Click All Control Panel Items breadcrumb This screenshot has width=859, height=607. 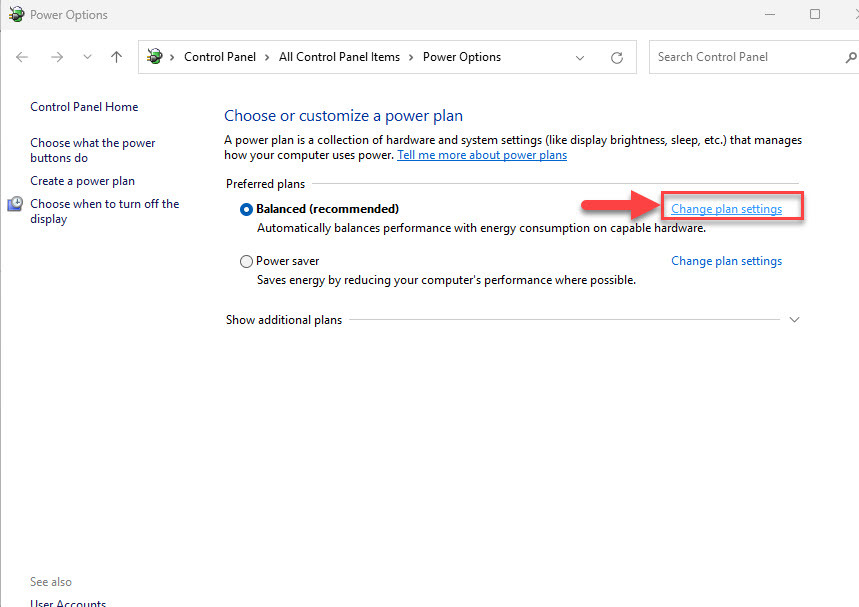[339, 57]
